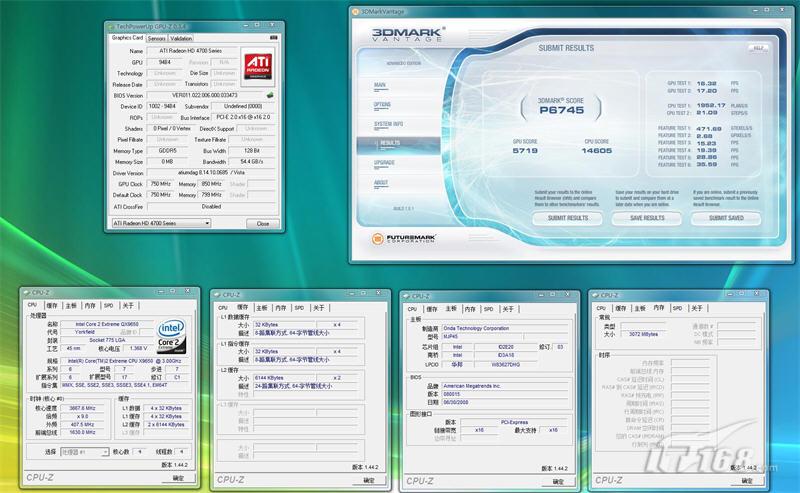Viewport: 800px width, 493px height.
Task: Open MAIN in the 3DMark Vantage sidebar
Action: [x=380, y=85]
